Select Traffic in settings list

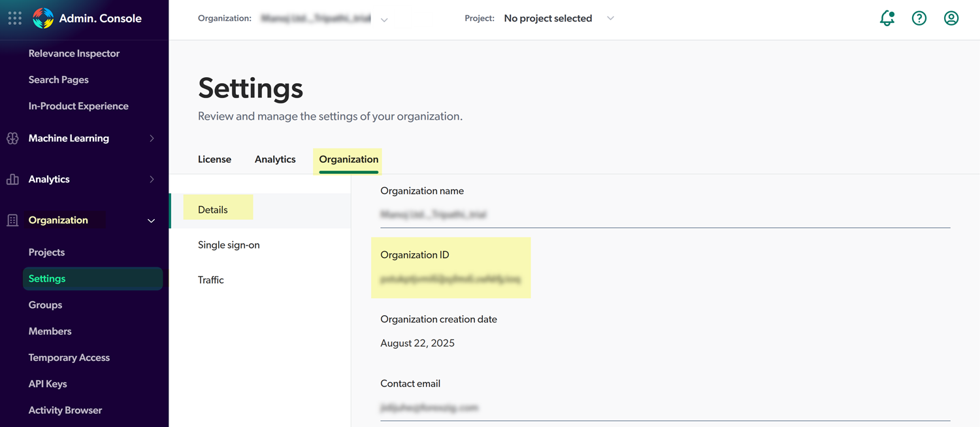(x=211, y=280)
